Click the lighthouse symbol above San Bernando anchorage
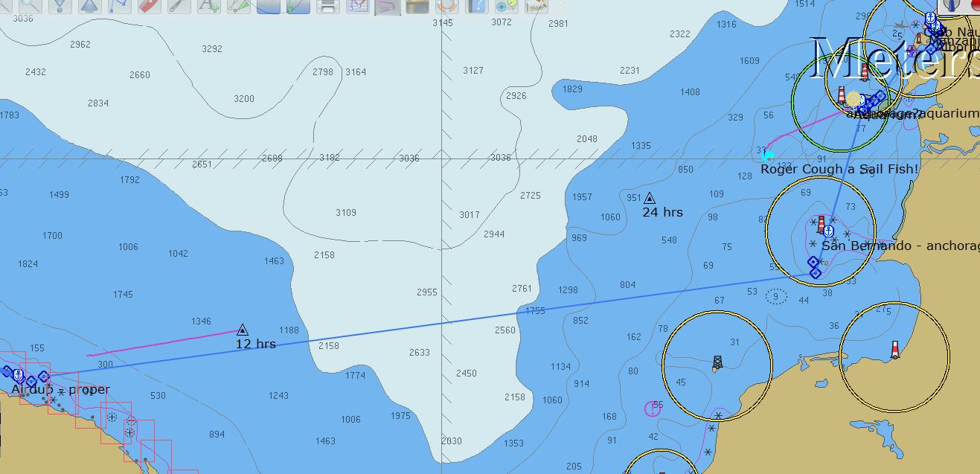The image size is (980, 474). point(822,223)
